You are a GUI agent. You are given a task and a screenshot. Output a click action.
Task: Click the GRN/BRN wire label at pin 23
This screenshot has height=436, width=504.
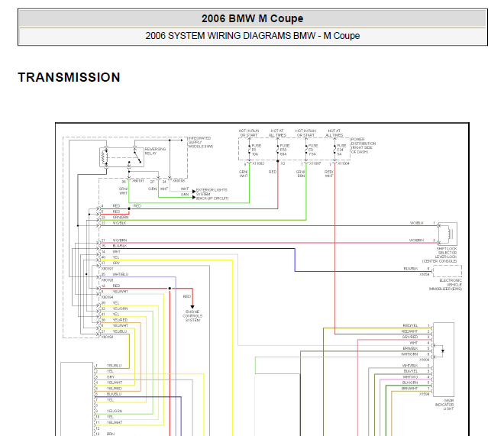121,218
